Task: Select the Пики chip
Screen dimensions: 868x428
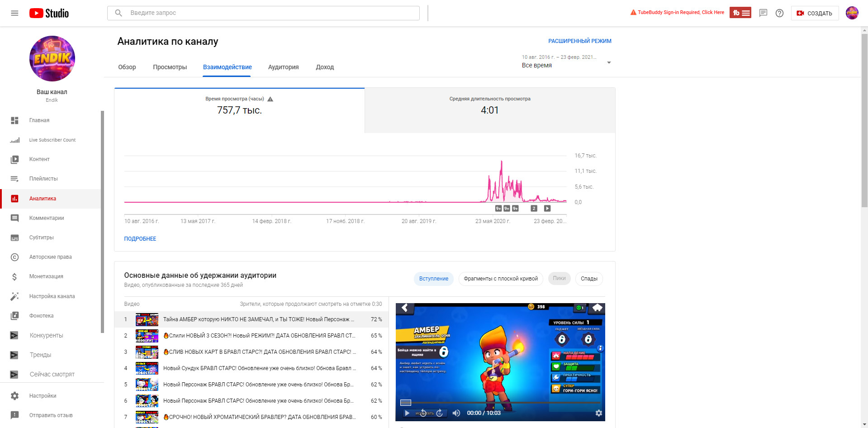Action: [x=559, y=279]
